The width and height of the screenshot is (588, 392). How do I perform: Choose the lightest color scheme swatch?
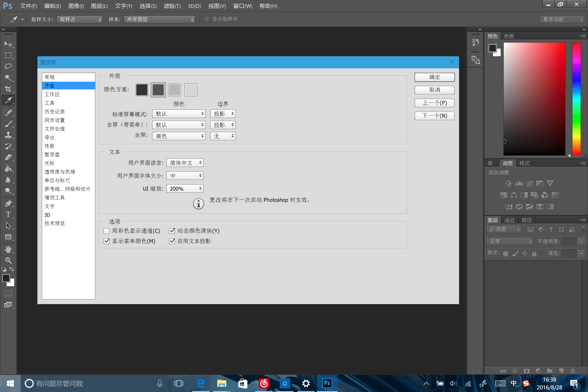coord(191,90)
